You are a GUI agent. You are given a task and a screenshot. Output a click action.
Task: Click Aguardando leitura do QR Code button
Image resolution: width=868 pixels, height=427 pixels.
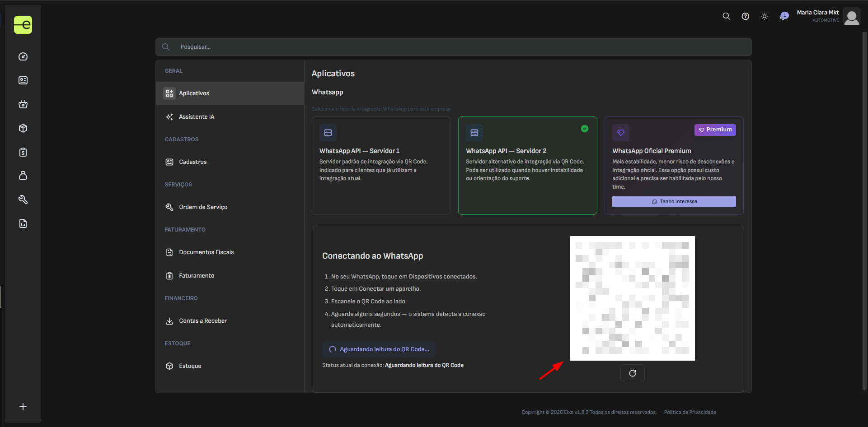click(x=379, y=349)
